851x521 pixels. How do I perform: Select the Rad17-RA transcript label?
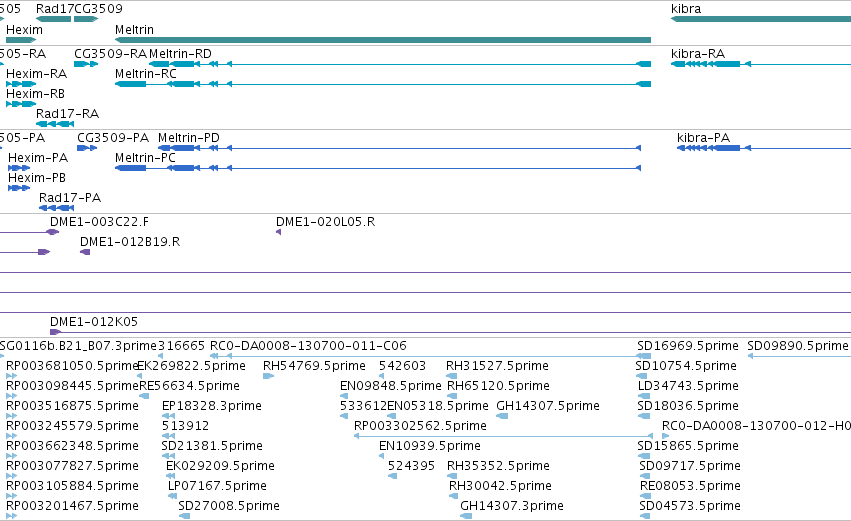pyautogui.click(x=67, y=114)
